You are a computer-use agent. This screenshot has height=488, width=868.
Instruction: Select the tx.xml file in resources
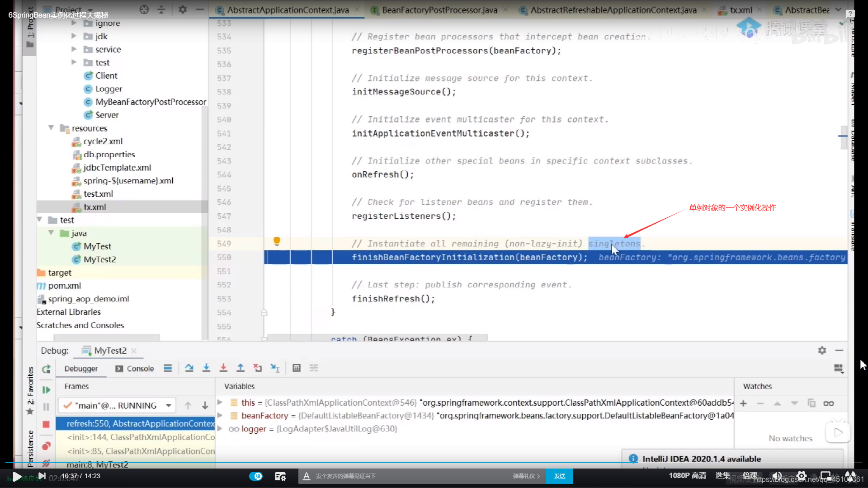click(x=95, y=206)
